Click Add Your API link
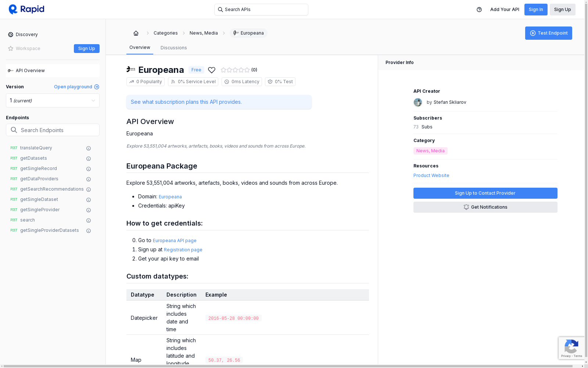The height and width of the screenshot is (368, 588). point(505,10)
